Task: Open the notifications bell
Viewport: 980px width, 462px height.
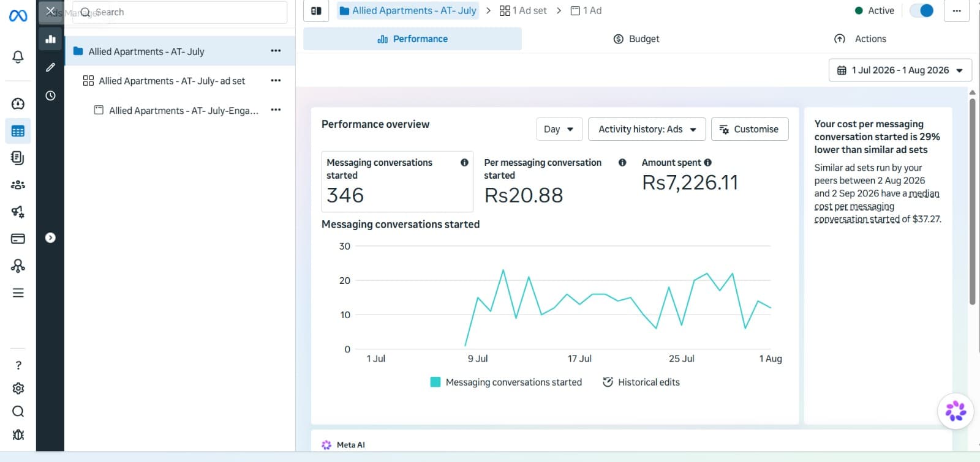Action: tap(18, 57)
